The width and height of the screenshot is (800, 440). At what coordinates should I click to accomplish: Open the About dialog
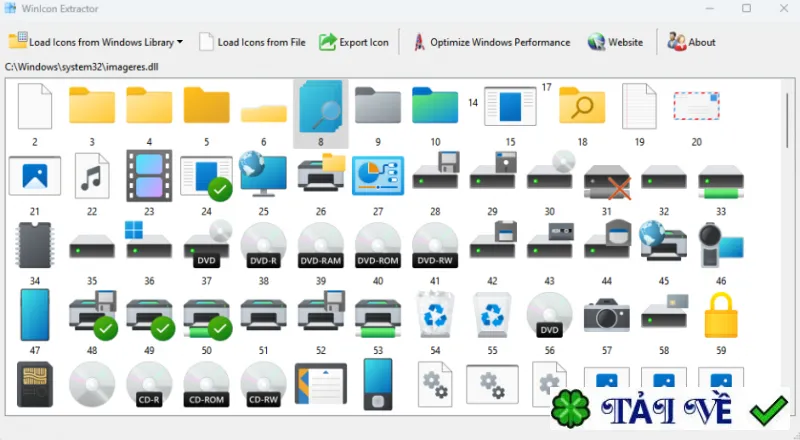pyautogui.click(x=691, y=42)
